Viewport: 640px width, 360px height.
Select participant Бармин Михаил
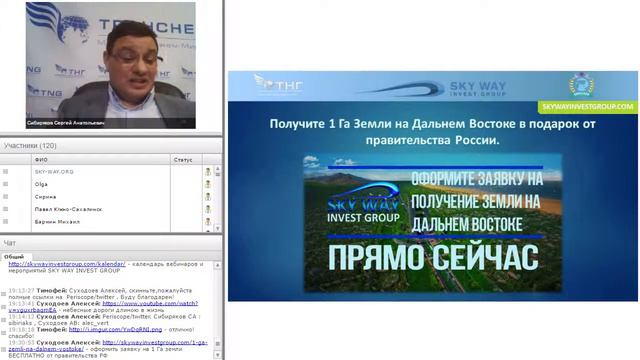pos(57,222)
